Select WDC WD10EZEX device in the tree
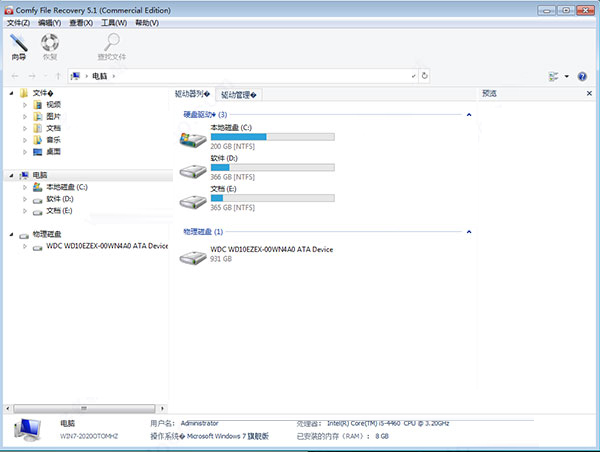Image resolution: width=600 pixels, height=452 pixels. 107,246
